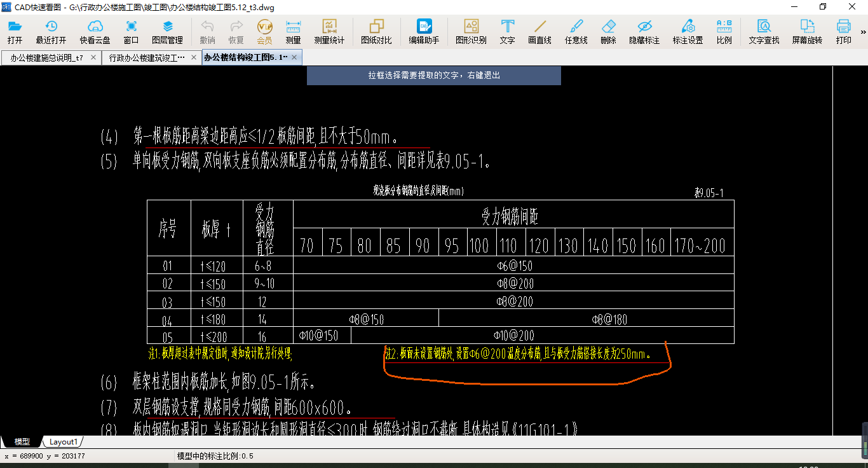Undo last action with 撤销
Viewport: 868px width, 468px height.
(207, 32)
